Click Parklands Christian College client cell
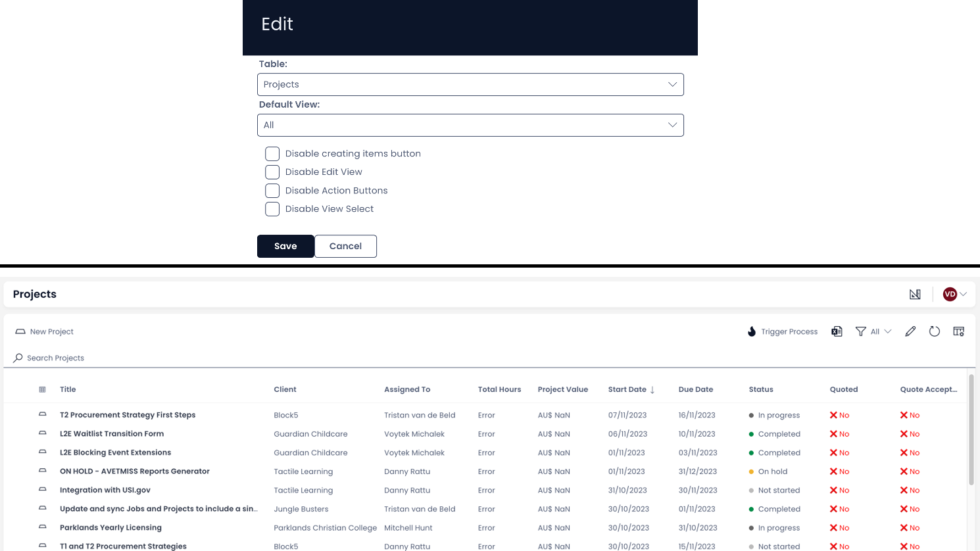The height and width of the screenshot is (551, 980). 325,528
